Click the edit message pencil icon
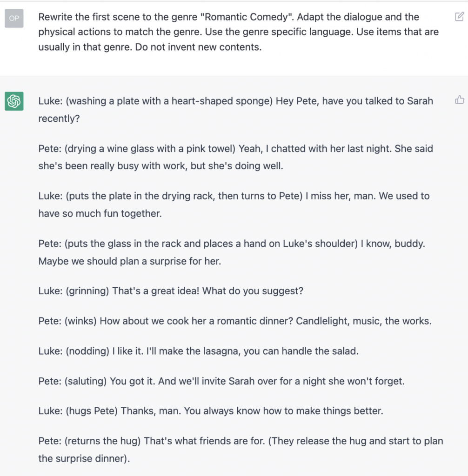 point(459,16)
